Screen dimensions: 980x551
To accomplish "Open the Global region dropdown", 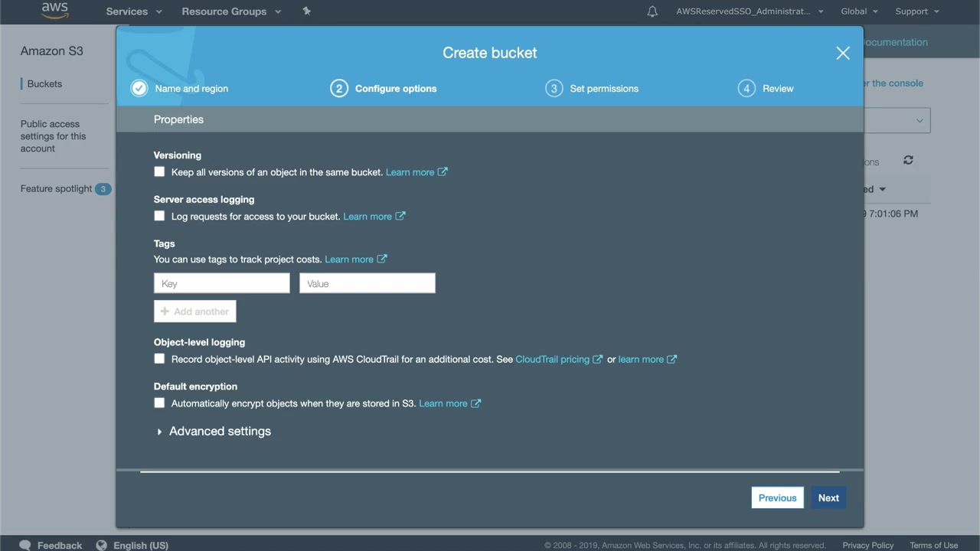I will 859,11.
